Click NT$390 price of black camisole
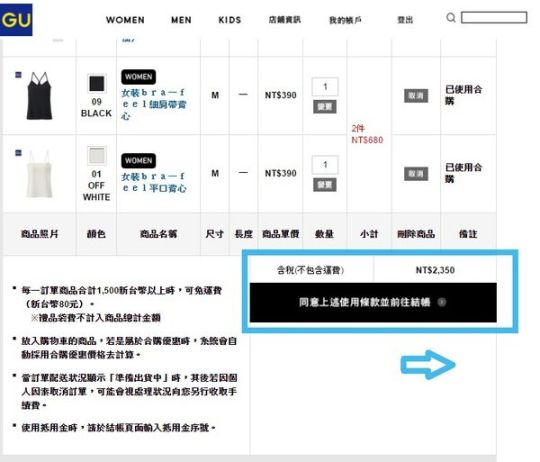 click(280, 95)
